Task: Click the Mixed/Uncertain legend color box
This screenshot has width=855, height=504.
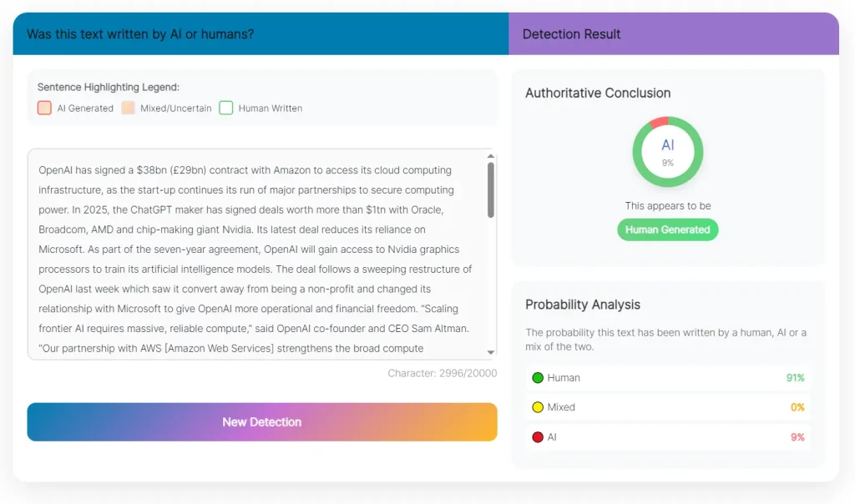Action: click(x=128, y=108)
